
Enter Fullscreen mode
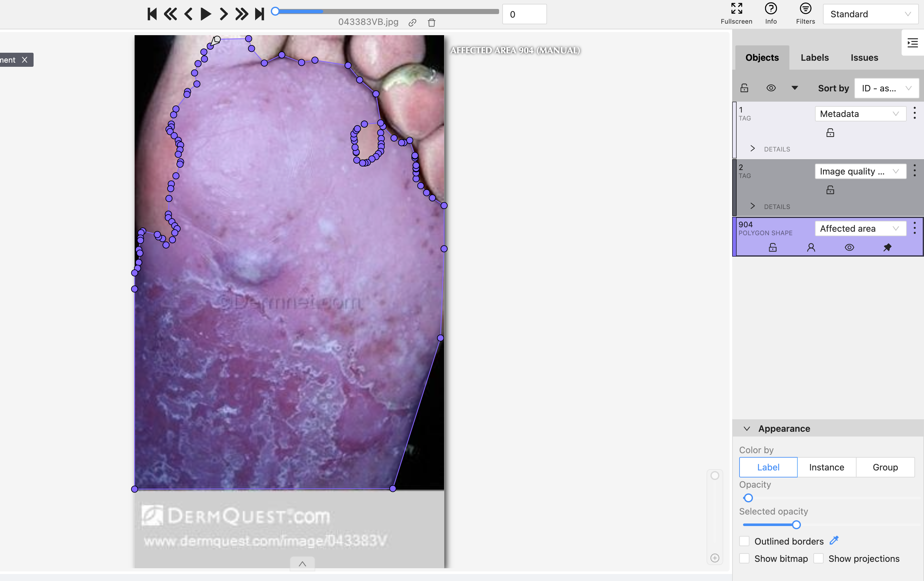click(x=736, y=13)
